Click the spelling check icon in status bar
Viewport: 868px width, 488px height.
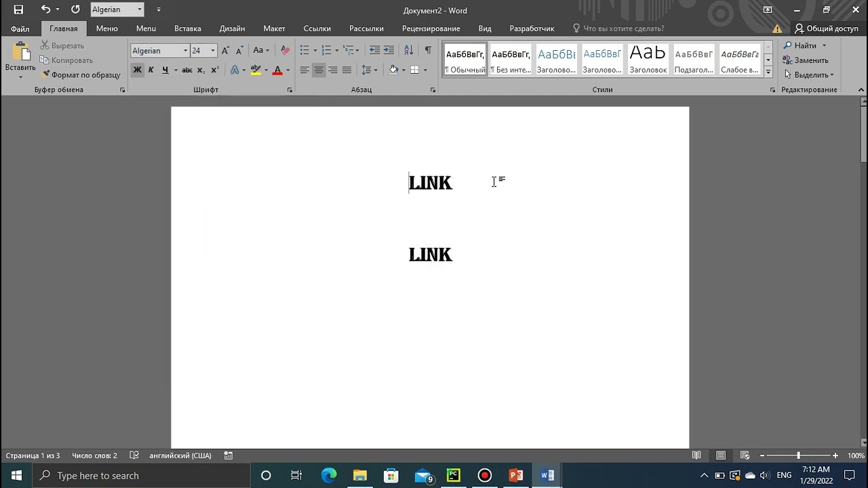tap(134, 455)
